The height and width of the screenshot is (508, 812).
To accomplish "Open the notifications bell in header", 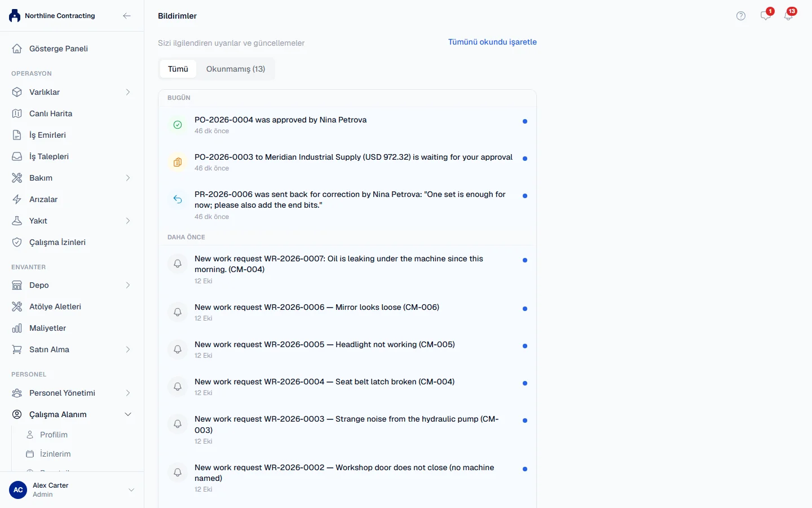I will 788,16.
